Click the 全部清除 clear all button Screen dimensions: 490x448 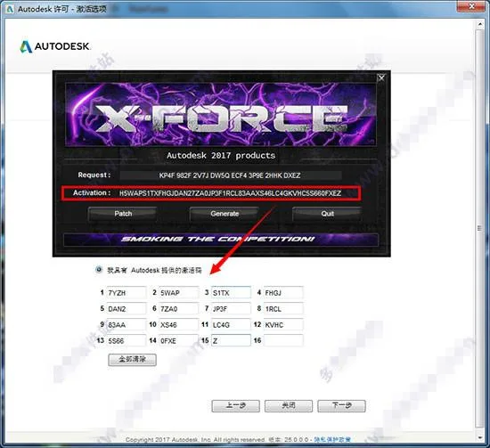[132, 360]
